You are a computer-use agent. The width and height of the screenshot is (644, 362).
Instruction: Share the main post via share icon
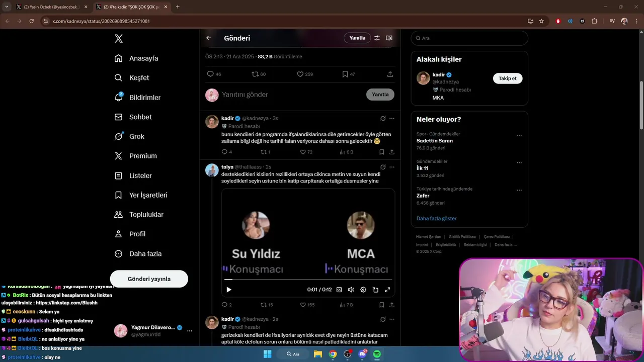coord(390,74)
